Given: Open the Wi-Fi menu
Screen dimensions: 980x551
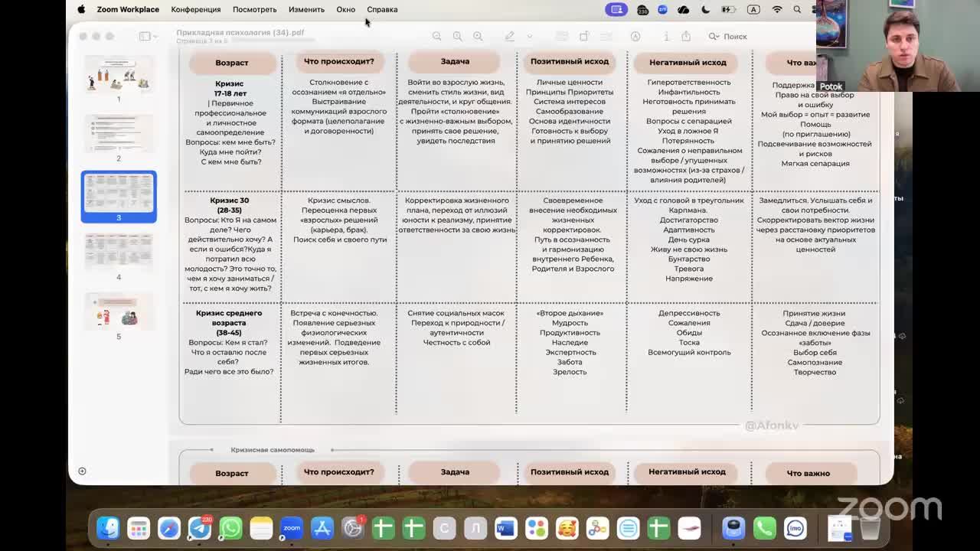Looking at the screenshot, I should 777,9.
